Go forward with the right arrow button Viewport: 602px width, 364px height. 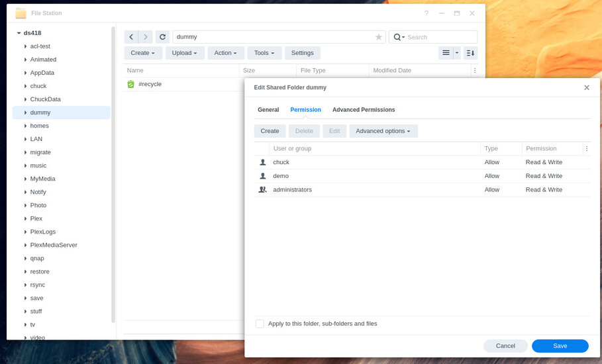click(x=146, y=37)
